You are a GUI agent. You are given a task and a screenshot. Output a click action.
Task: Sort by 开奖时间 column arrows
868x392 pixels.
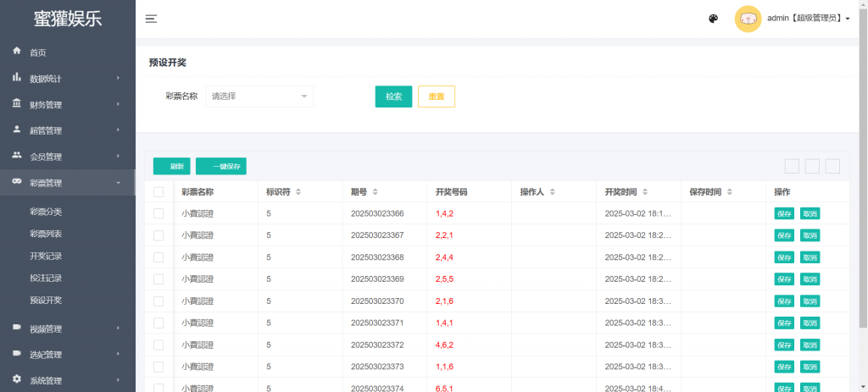click(645, 192)
